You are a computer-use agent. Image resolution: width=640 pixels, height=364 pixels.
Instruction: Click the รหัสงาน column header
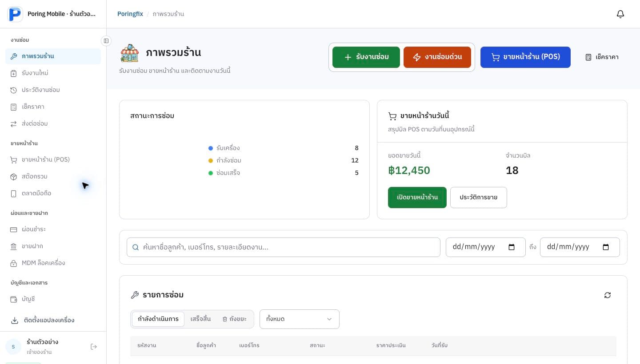[147, 345]
